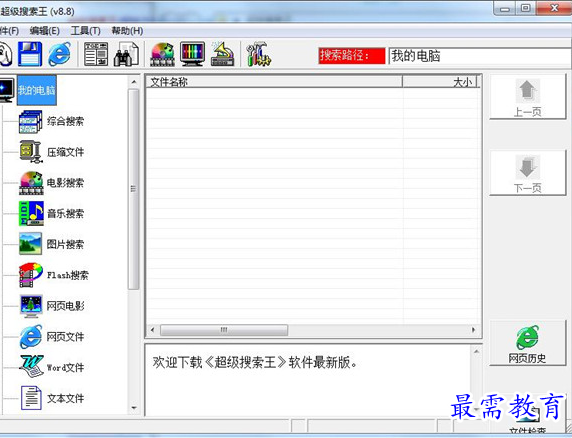572x438 pixels.
Task: Click the Flash搜索 label
Action: click(x=67, y=275)
